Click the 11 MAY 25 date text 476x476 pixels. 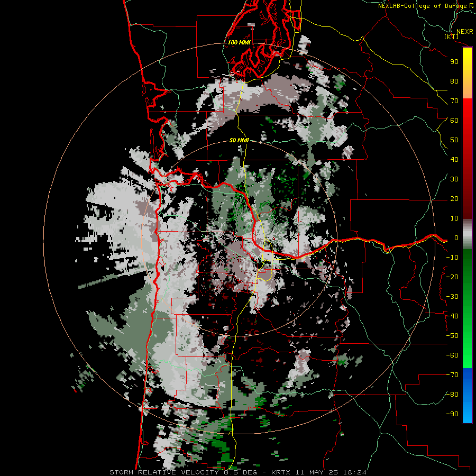[317, 472]
